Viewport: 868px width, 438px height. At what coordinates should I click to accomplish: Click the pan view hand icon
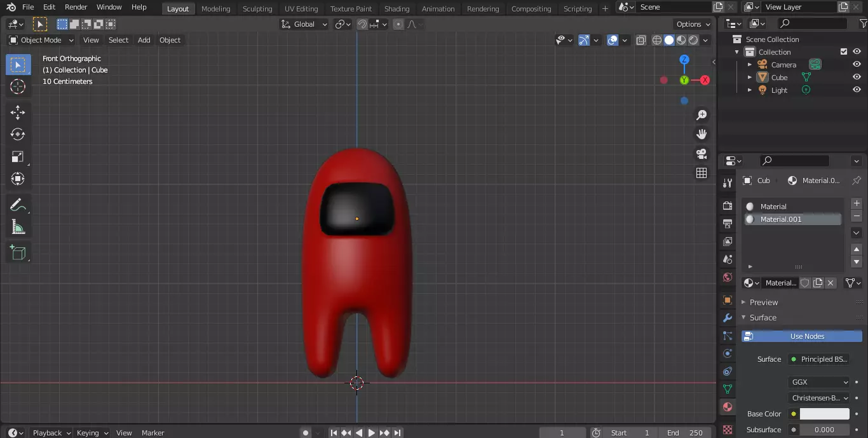[x=702, y=134]
